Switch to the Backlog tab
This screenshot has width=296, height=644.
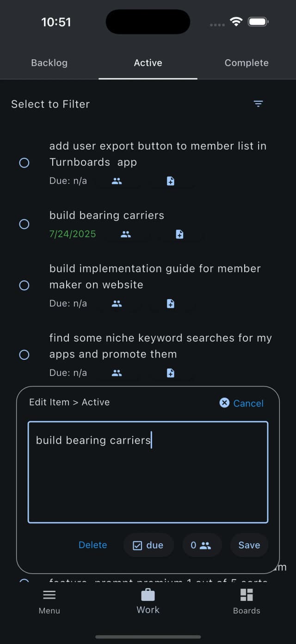[x=49, y=63]
